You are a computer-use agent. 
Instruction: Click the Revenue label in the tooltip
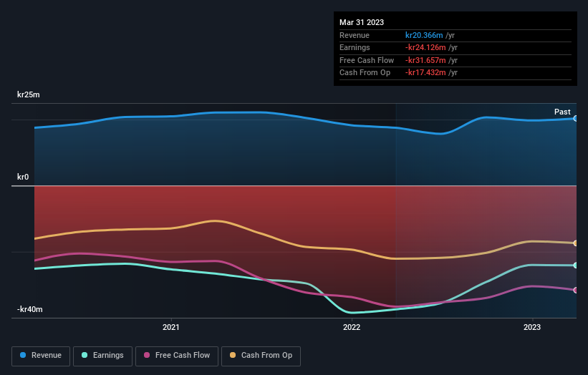tap(355, 35)
